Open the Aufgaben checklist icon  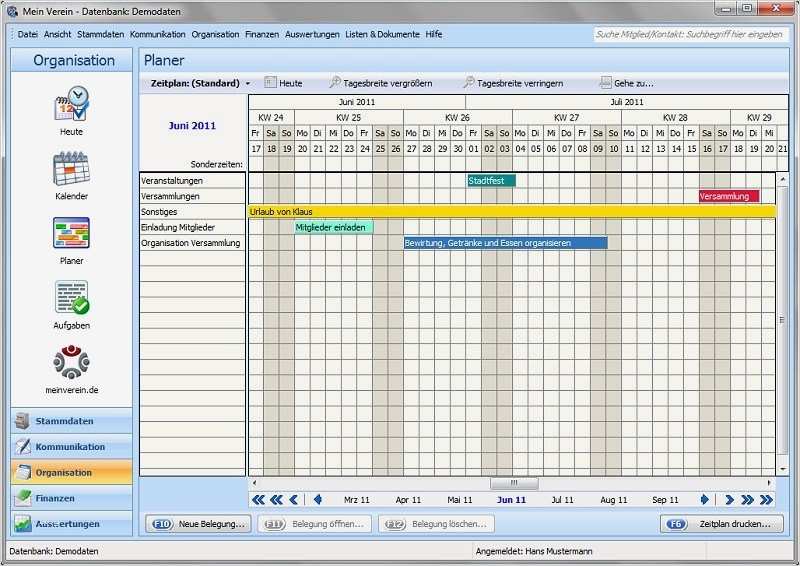(71, 298)
